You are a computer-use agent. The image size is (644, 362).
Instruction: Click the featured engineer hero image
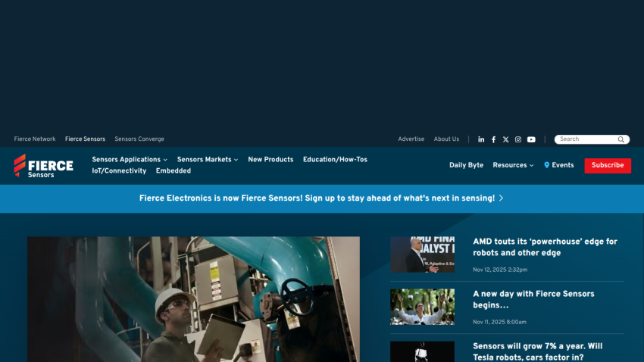(193, 299)
